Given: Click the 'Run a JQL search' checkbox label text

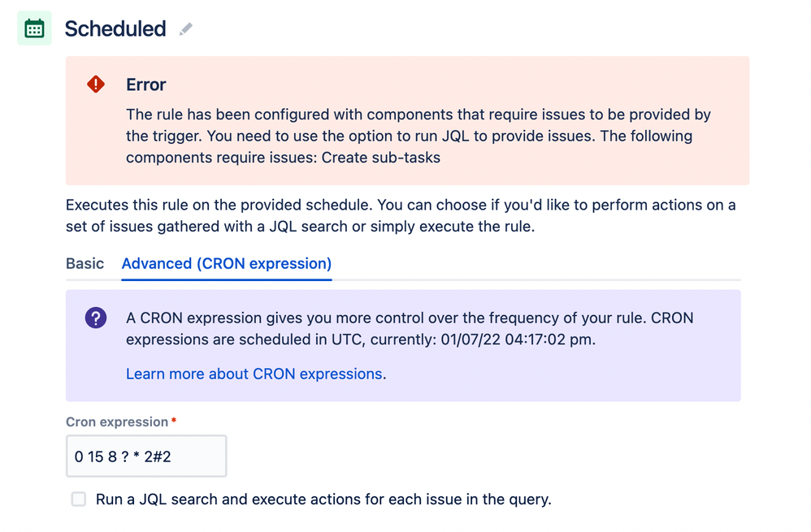Looking at the screenshot, I should pyautogui.click(x=323, y=500).
